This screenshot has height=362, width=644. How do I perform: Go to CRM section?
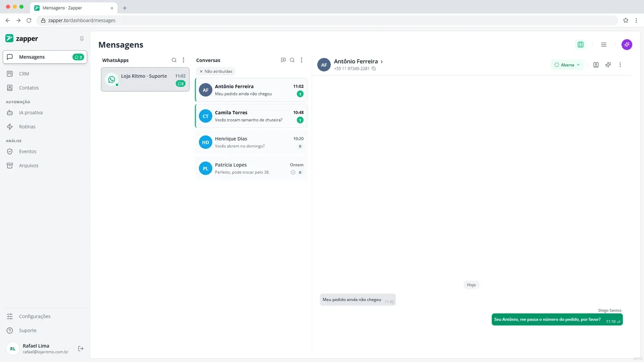tap(45, 74)
